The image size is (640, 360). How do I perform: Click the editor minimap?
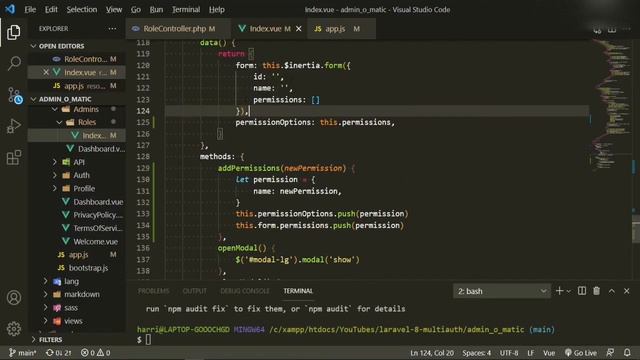[x=612, y=104]
